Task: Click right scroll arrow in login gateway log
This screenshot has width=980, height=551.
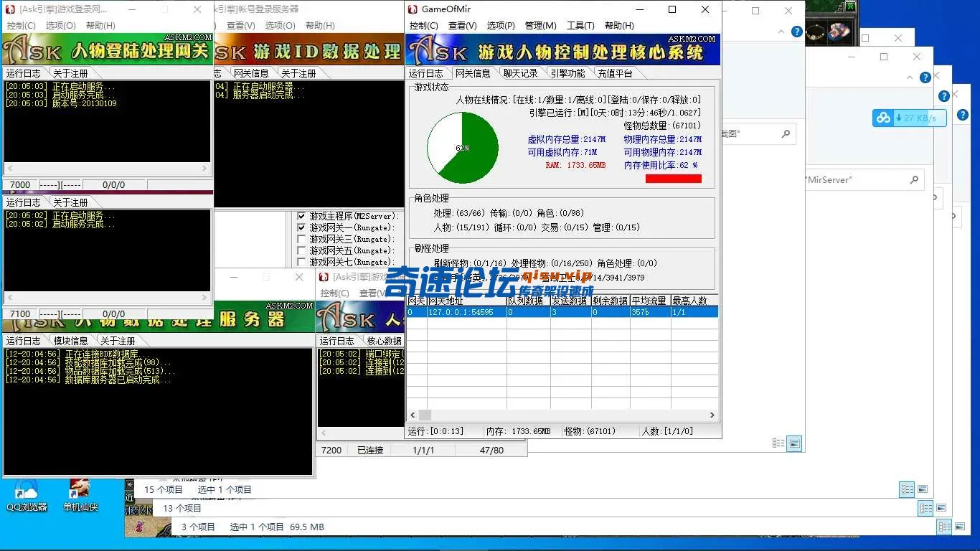Action: pos(204,169)
